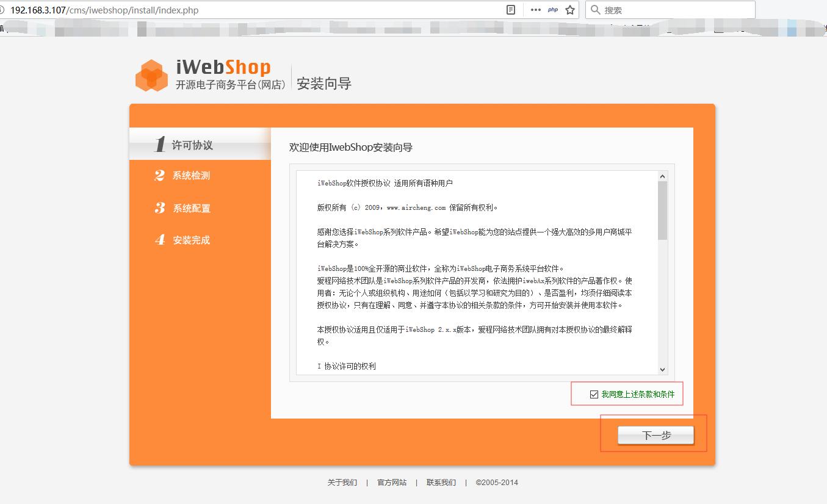This screenshot has width=827, height=504.
Task: Click the site info icon before the URL
Action: [x=5, y=10]
